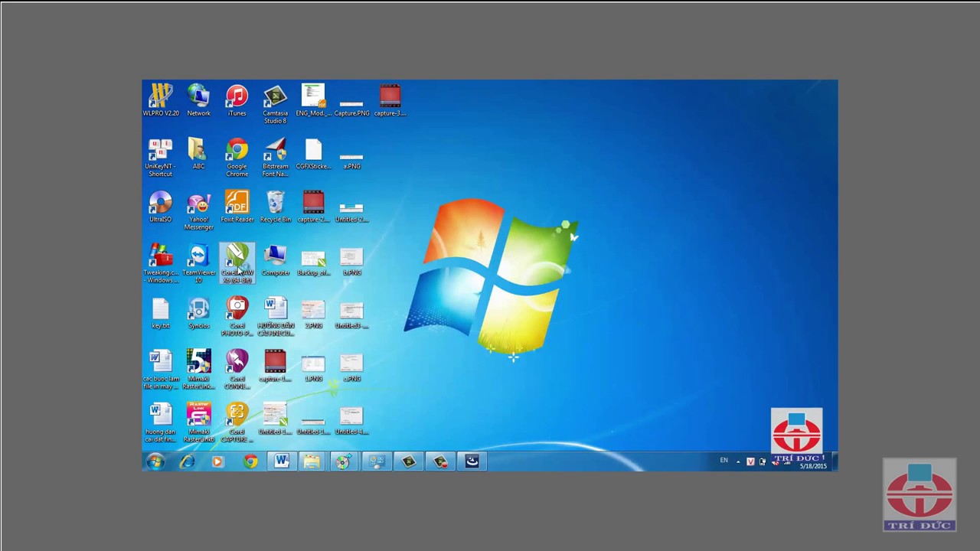
Task: Select the Untitled3 file
Action: click(351, 314)
